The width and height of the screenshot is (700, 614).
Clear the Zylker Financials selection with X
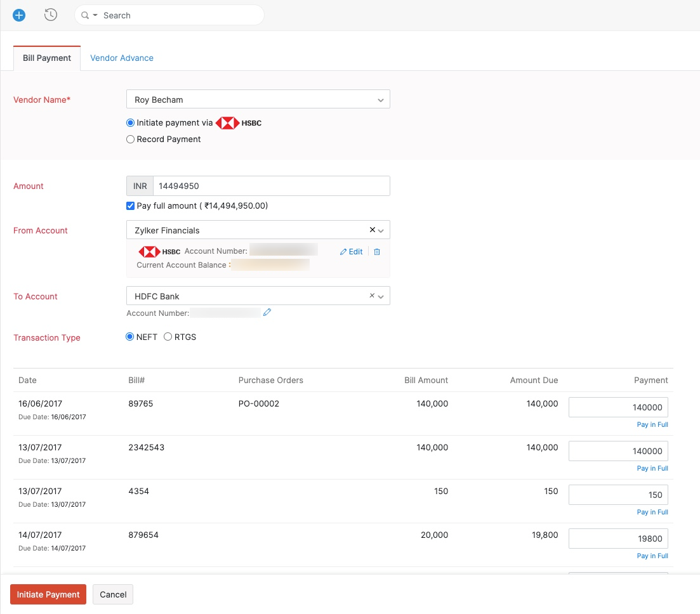click(x=372, y=230)
